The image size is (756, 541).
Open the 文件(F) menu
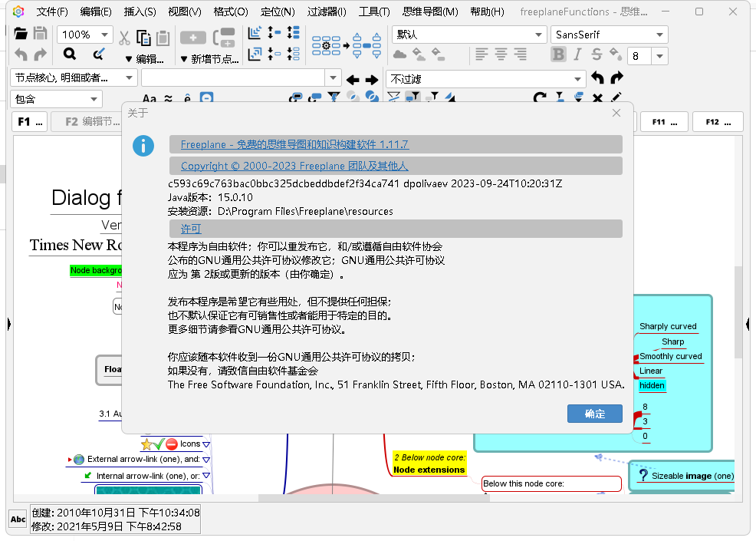pyautogui.click(x=52, y=12)
